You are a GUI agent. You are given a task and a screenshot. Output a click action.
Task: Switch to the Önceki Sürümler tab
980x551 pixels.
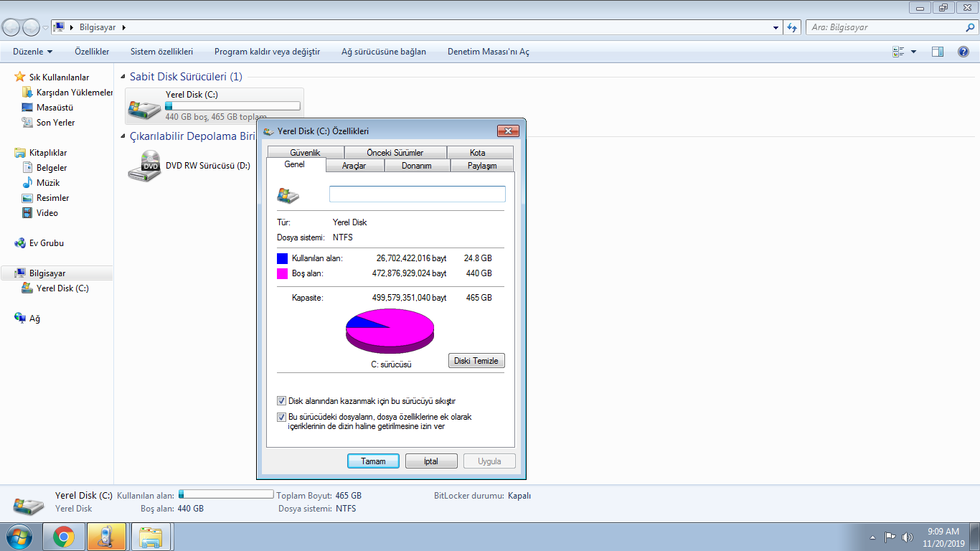point(395,152)
